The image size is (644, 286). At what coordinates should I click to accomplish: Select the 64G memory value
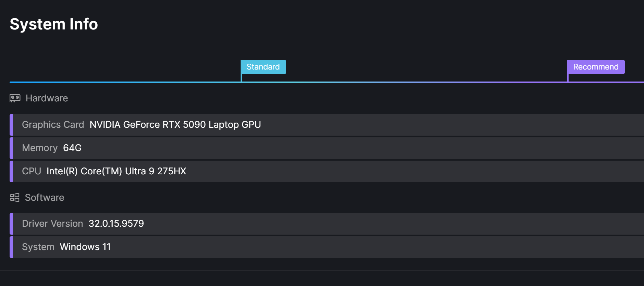tap(72, 148)
